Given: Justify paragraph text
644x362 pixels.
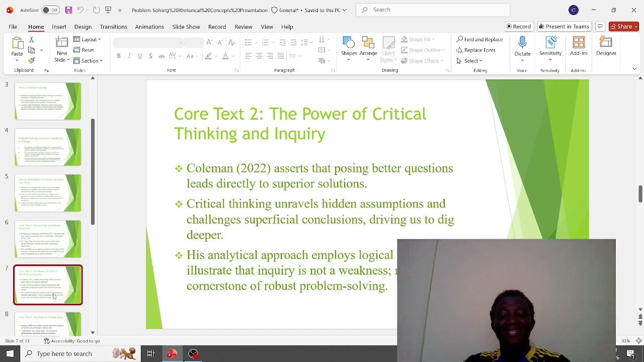Looking at the screenshot, I should [281, 56].
